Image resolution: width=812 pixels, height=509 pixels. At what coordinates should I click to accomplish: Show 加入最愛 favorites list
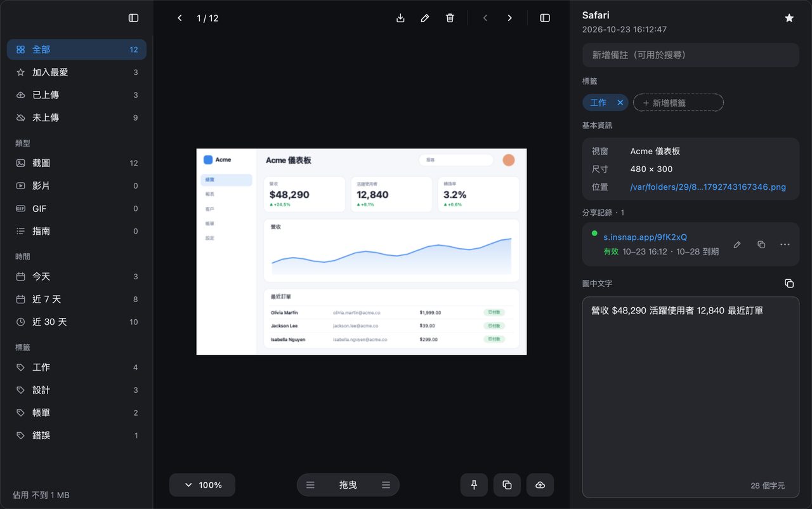(77, 72)
